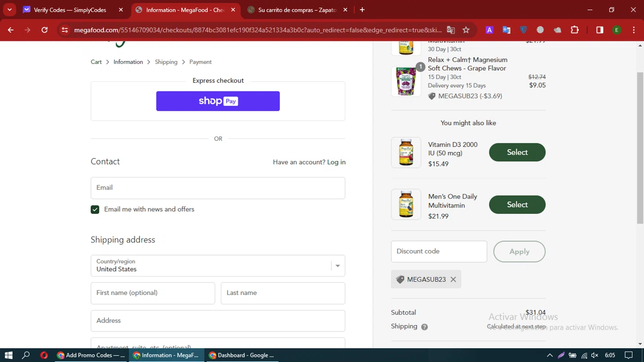Focus the First name (optional) field

click(153, 293)
